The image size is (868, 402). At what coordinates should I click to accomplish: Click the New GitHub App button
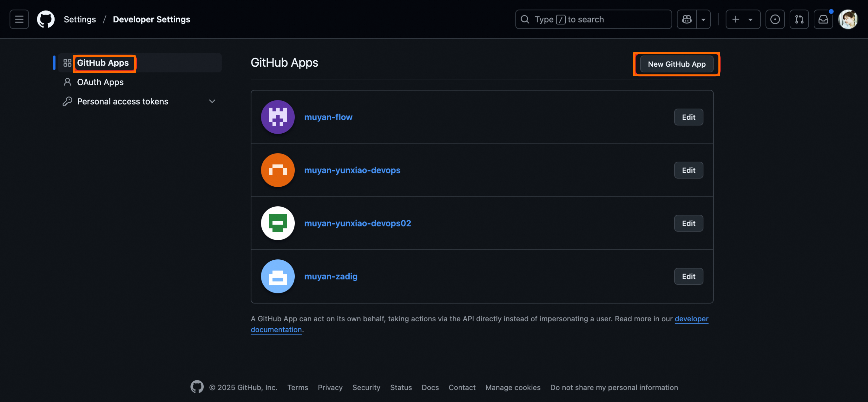pos(676,64)
